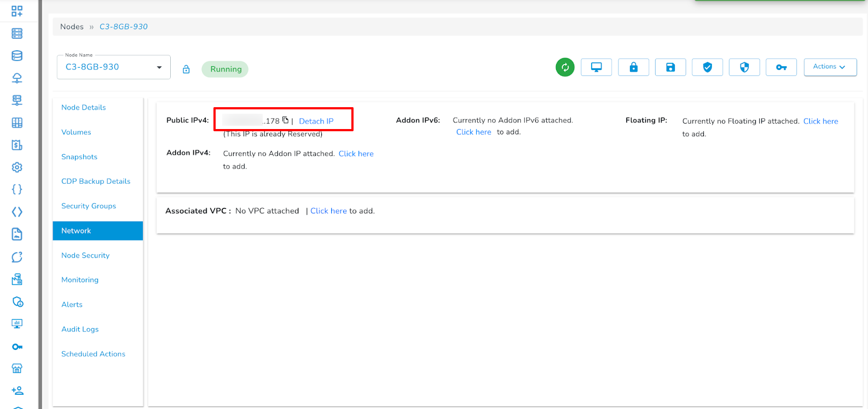
Task: Click the padlock button in toolbar
Action: (633, 67)
